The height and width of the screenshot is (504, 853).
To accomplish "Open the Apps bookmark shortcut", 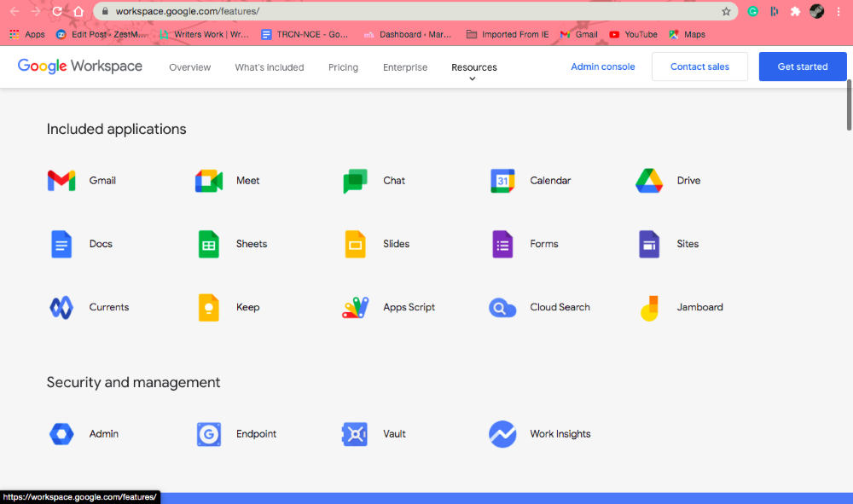I will point(27,34).
